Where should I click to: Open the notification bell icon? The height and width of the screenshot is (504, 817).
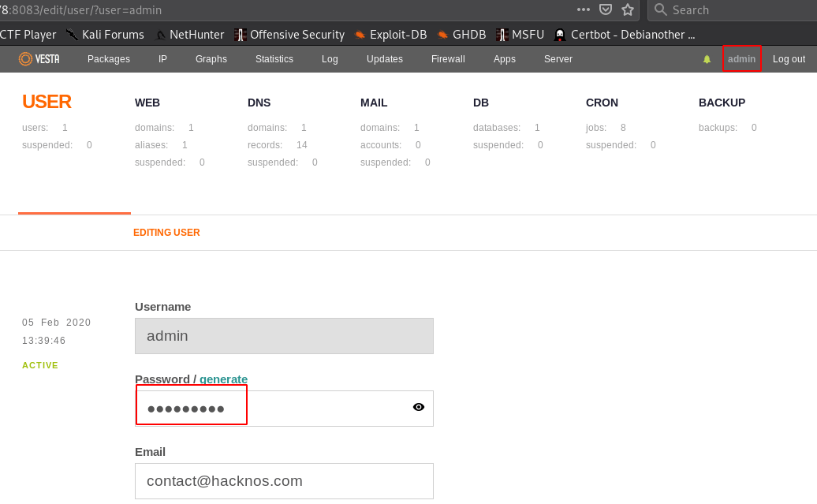[706, 58]
